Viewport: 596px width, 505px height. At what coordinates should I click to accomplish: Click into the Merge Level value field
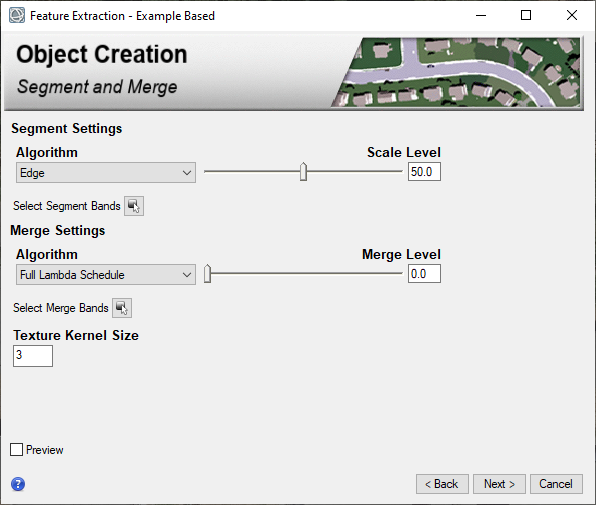(x=424, y=274)
